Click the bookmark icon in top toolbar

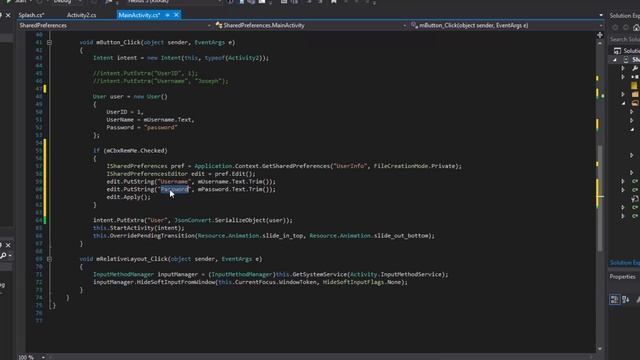[x=334, y=2]
